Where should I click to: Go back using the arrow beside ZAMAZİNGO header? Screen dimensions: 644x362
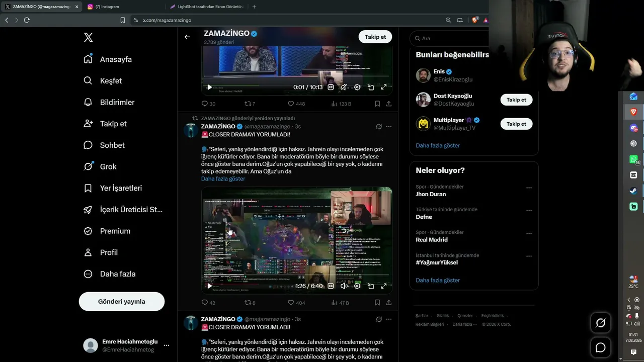point(187,37)
